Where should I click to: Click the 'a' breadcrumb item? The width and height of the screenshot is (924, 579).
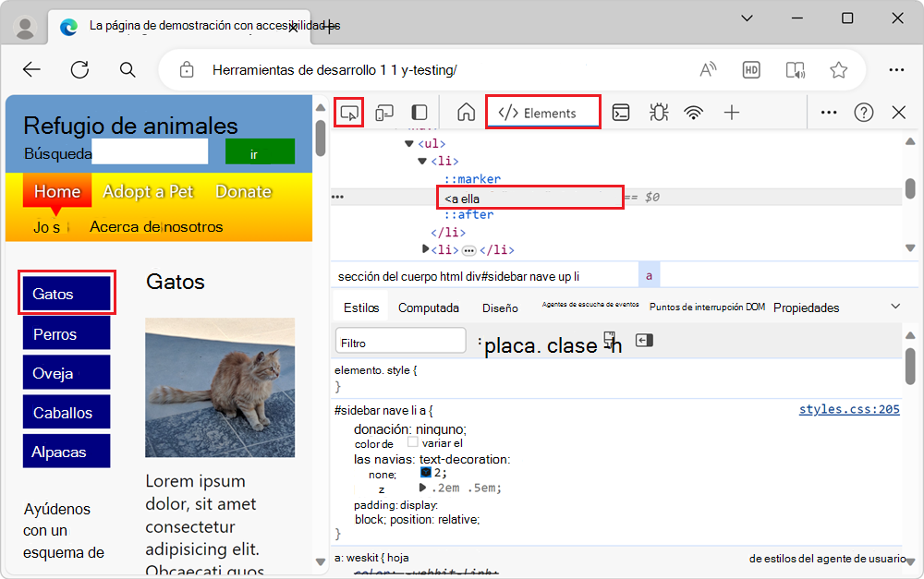[649, 276]
